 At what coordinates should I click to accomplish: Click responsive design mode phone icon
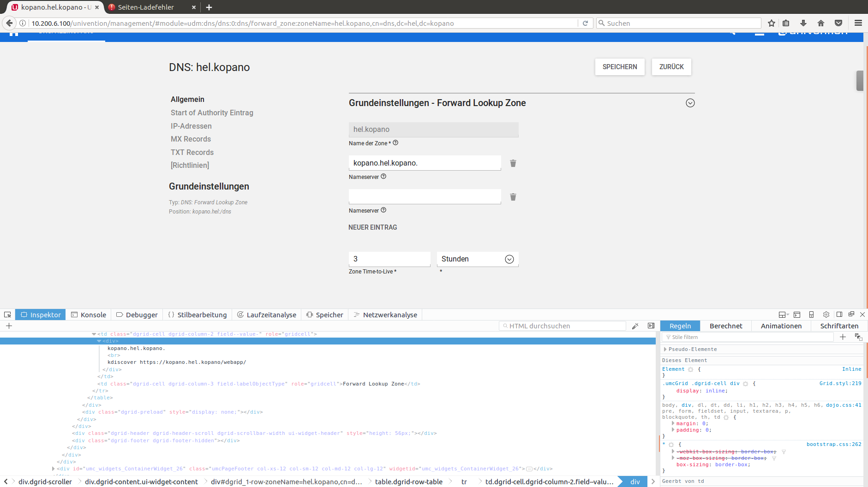click(811, 315)
